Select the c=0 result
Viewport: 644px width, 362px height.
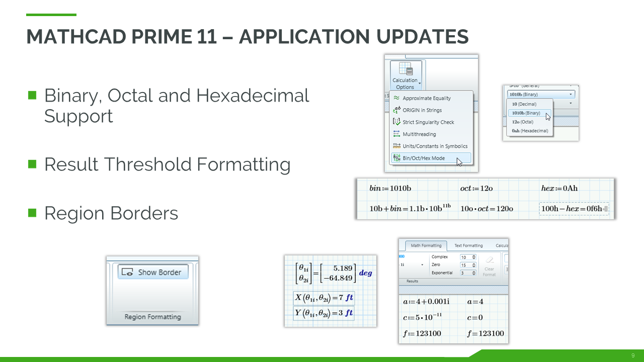coord(475,317)
